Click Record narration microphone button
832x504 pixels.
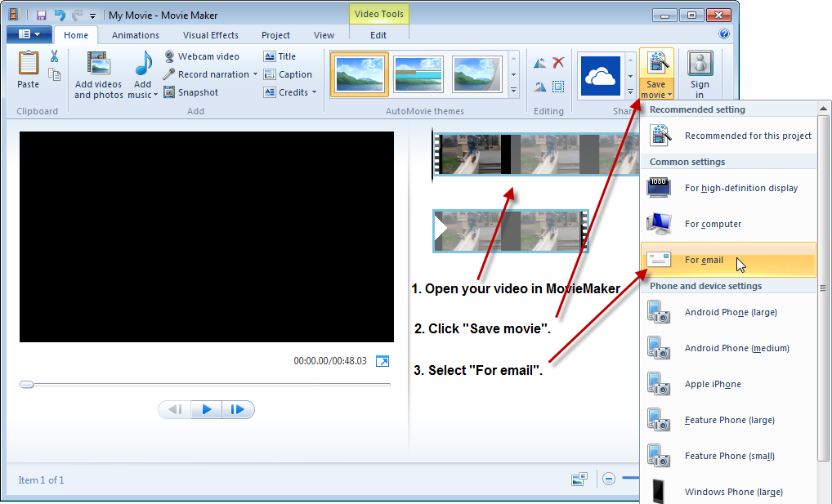coord(206,74)
